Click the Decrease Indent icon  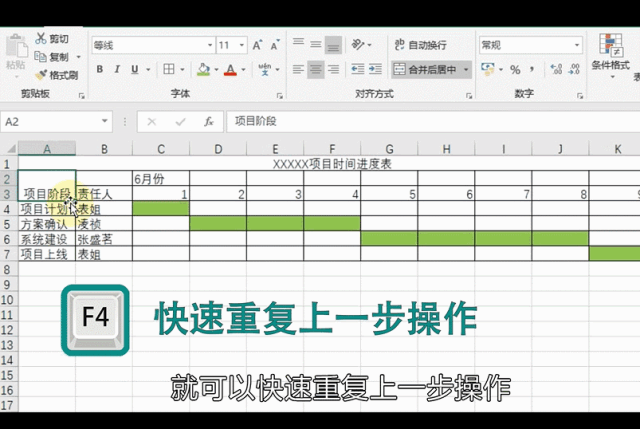click(358, 69)
